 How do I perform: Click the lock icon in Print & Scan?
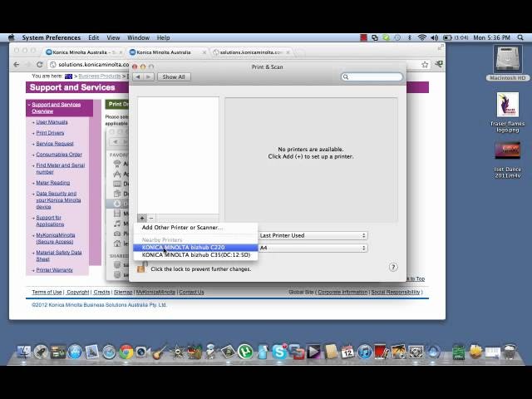click(141, 268)
